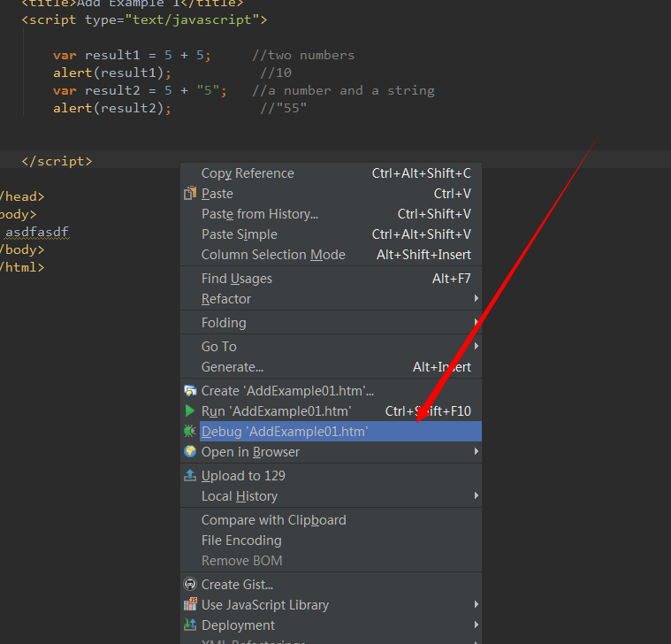Toggle Column Selection Mode
This screenshot has height=644, width=671.
tap(332, 255)
